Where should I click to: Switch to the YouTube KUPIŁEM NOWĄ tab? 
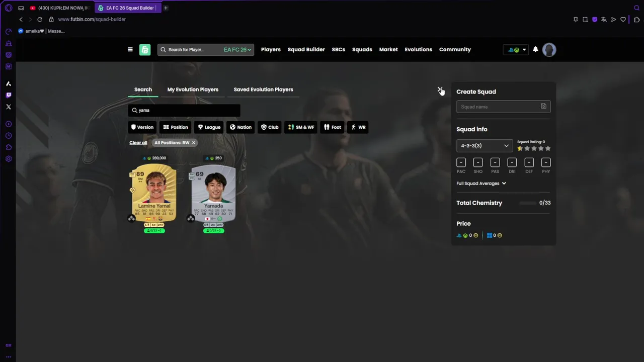[59, 8]
